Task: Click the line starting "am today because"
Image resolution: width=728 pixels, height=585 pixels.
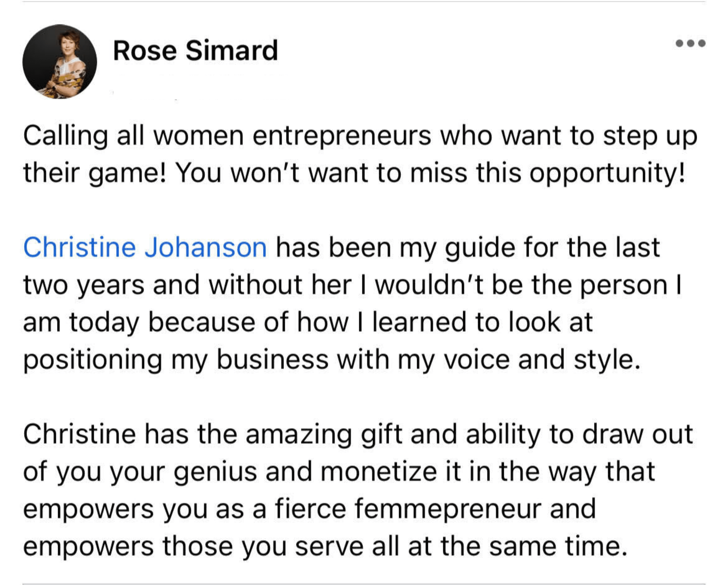Action: 308,322
